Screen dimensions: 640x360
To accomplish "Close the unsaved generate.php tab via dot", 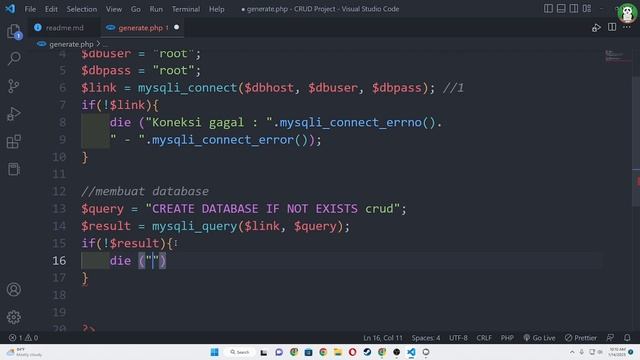I will tap(176, 27).
